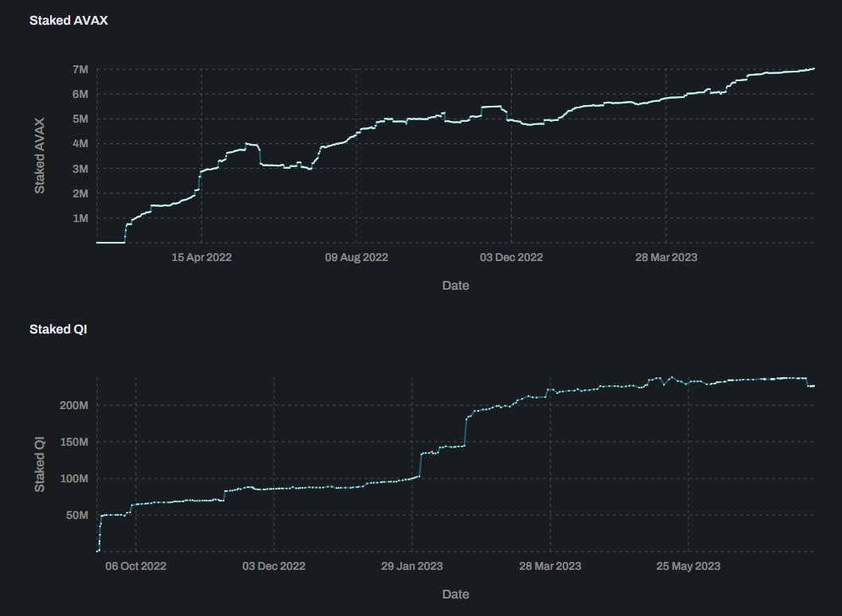Click the 1M y-axis label
Screen dimensions: 842x616
point(80,218)
